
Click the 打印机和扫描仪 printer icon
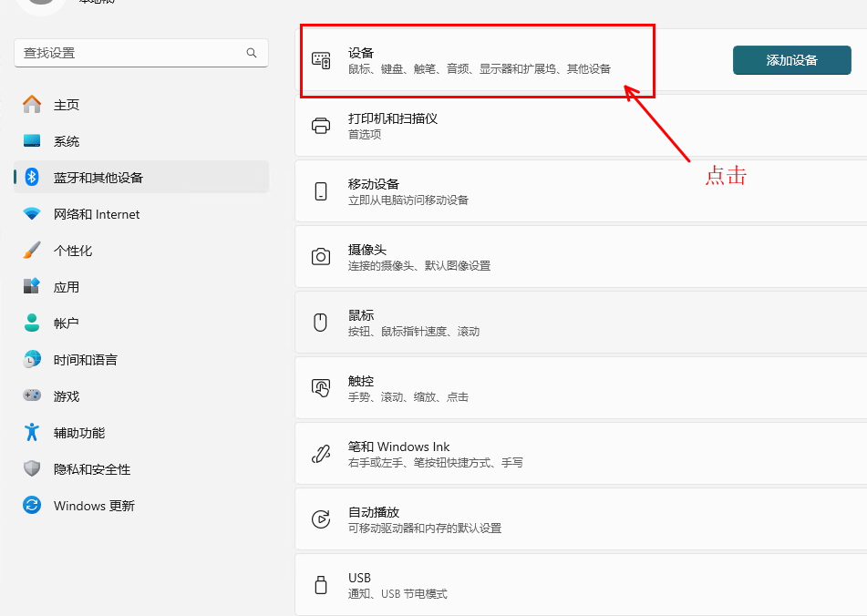pos(321,126)
